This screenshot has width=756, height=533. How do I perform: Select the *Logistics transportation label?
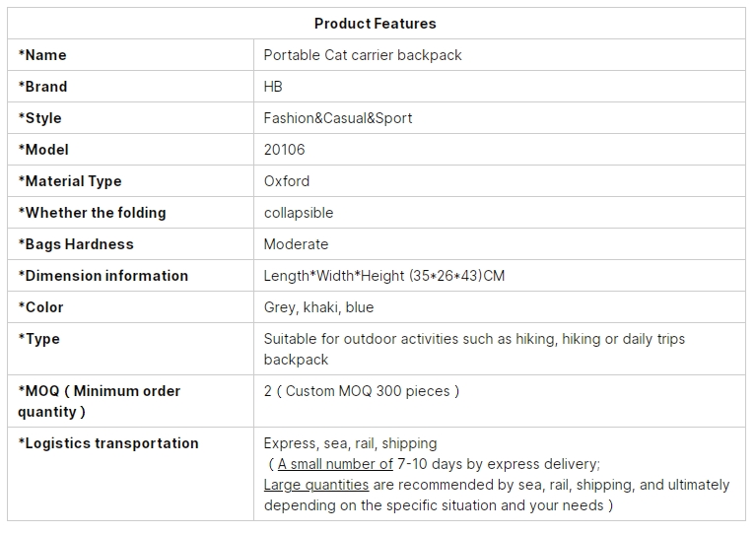click(108, 443)
